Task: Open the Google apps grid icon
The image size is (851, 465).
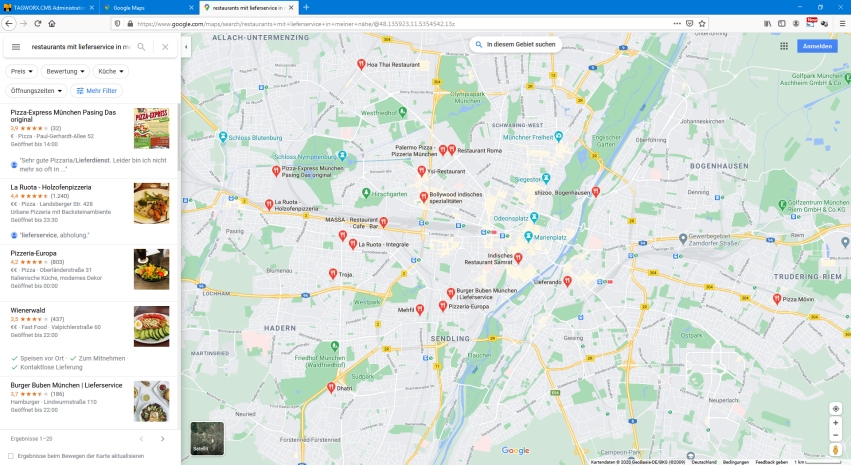Action: [x=784, y=46]
